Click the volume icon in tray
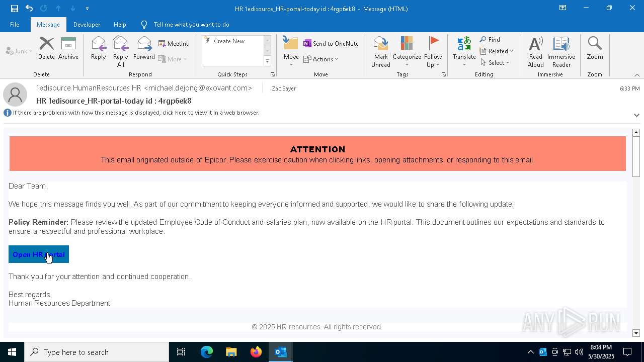644x362 pixels. 579,352
